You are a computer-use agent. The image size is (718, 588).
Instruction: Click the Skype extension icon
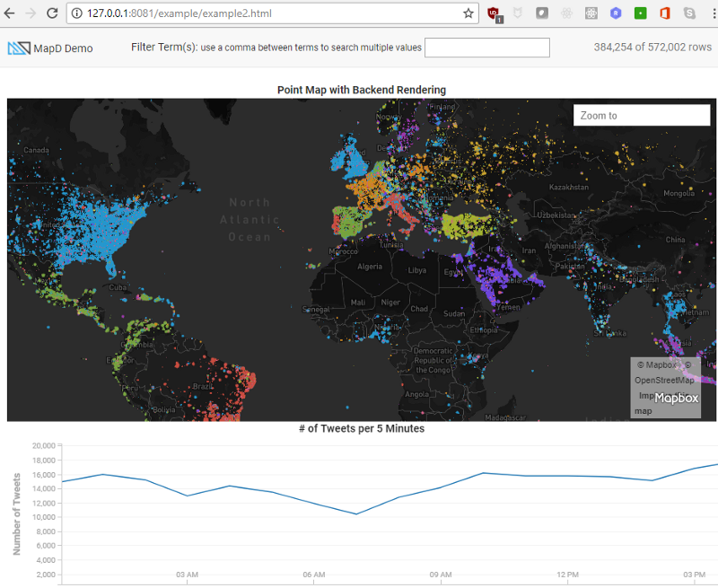pyautogui.click(x=689, y=13)
